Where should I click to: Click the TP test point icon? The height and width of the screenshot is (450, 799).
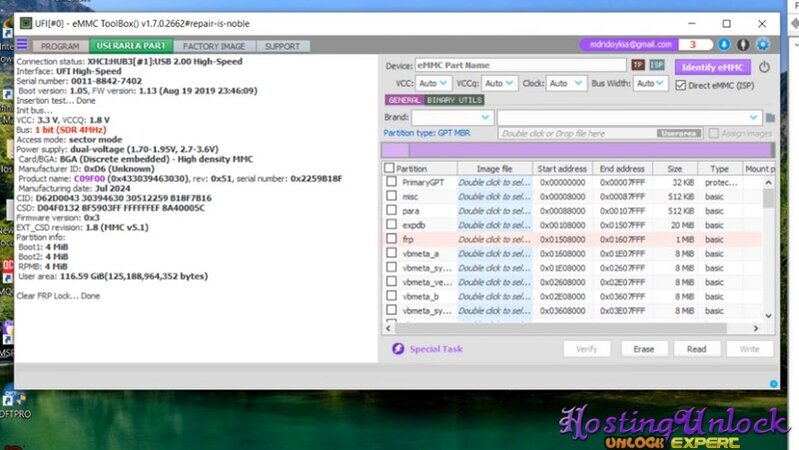click(637, 66)
